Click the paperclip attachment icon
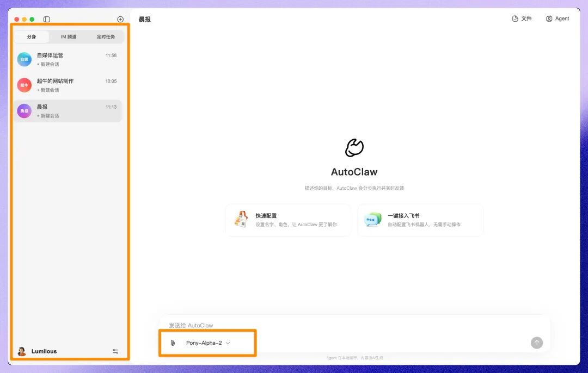The image size is (588, 373). (x=173, y=343)
